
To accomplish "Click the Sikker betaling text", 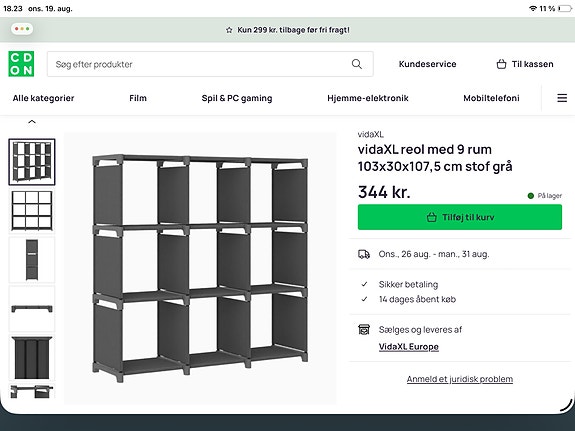I will pos(408,284).
